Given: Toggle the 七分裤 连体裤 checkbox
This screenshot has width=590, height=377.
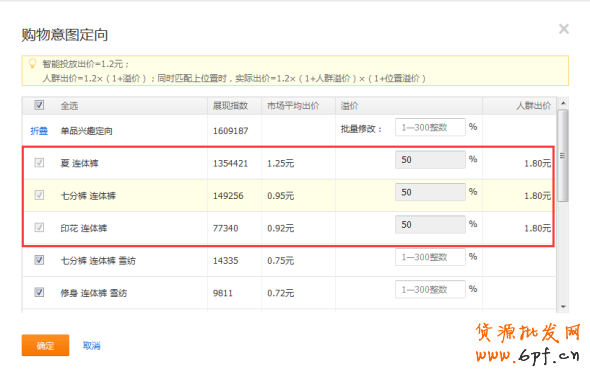Looking at the screenshot, I should click(39, 195).
